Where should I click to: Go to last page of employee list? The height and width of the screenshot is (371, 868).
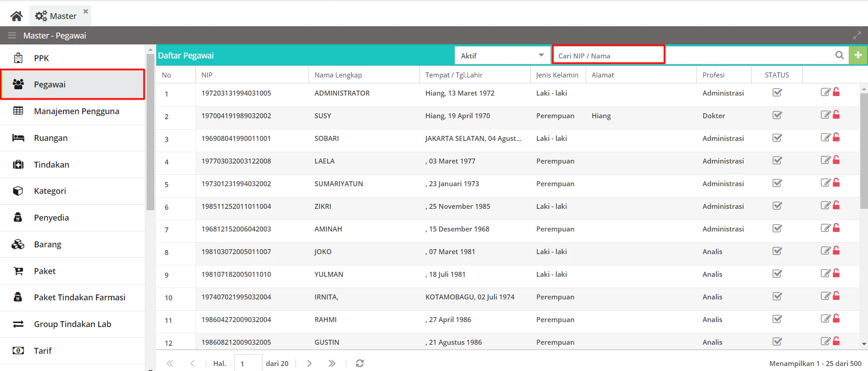[332, 363]
